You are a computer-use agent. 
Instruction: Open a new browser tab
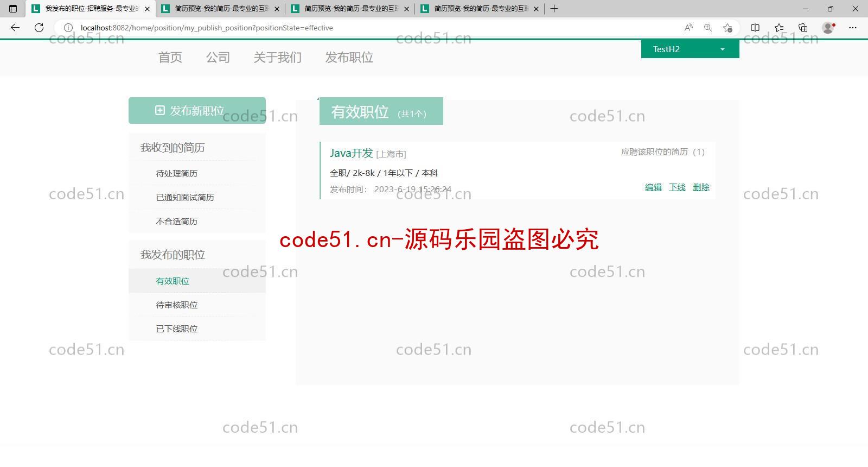click(554, 9)
